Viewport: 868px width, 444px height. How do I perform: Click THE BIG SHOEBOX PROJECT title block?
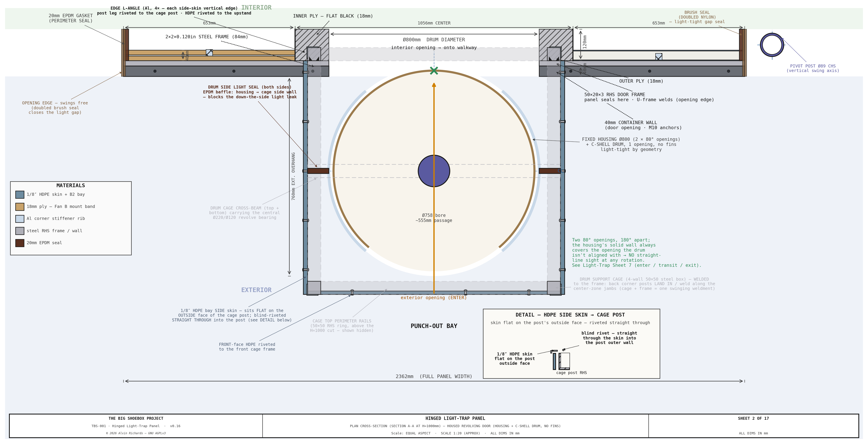(x=136, y=418)
